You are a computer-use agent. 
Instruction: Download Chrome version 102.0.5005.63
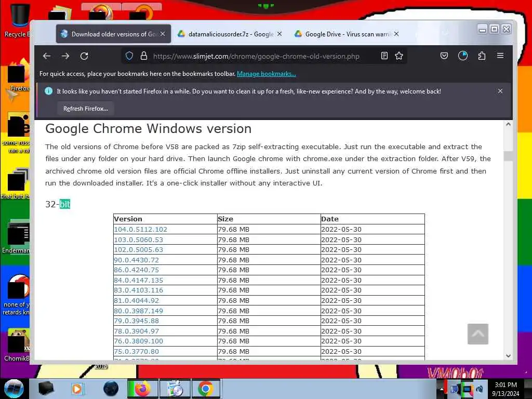[x=138, y=250]
